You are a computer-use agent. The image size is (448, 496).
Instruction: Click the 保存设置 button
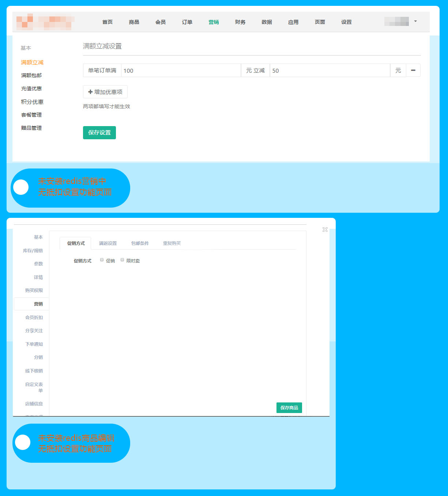pyautogui.click(x=99, y=133)
